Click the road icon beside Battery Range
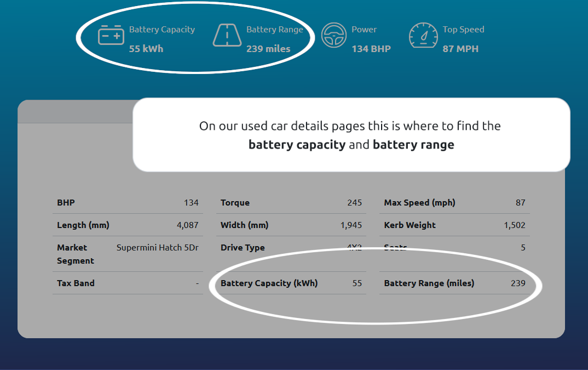The width and height of the screenshot is (588, 370). (227, 35)
